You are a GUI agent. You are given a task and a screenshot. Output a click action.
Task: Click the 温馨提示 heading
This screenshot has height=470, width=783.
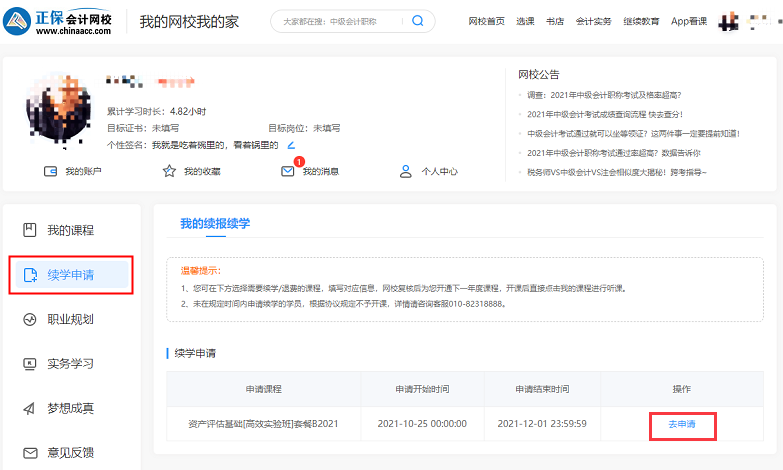pos(201,271)
